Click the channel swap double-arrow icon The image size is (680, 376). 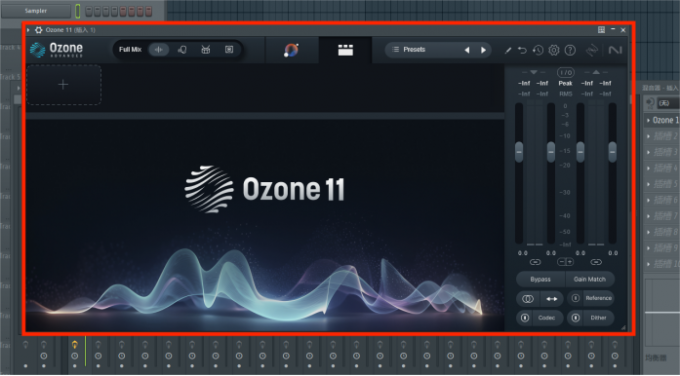[x=552, y=299]
